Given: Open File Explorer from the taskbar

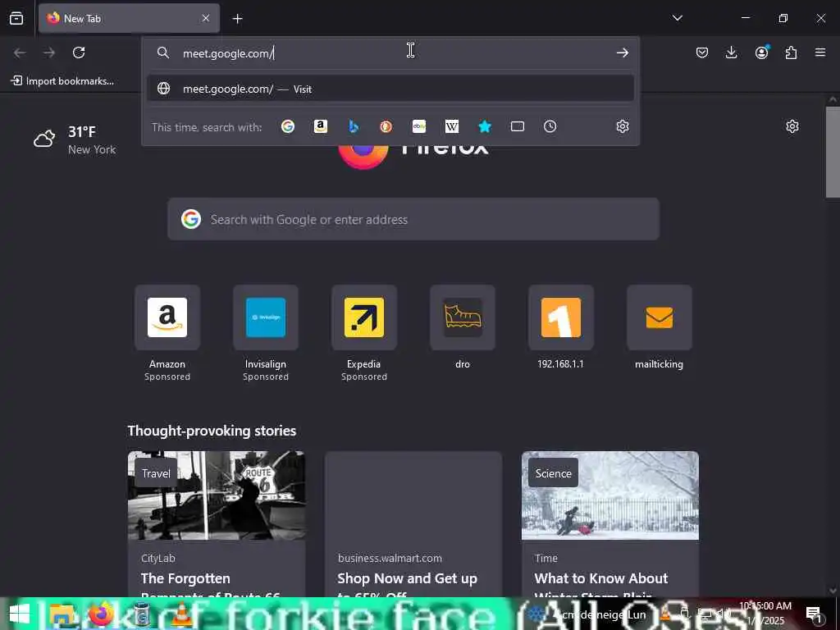Looking at the screenshot, I should 61,614.
